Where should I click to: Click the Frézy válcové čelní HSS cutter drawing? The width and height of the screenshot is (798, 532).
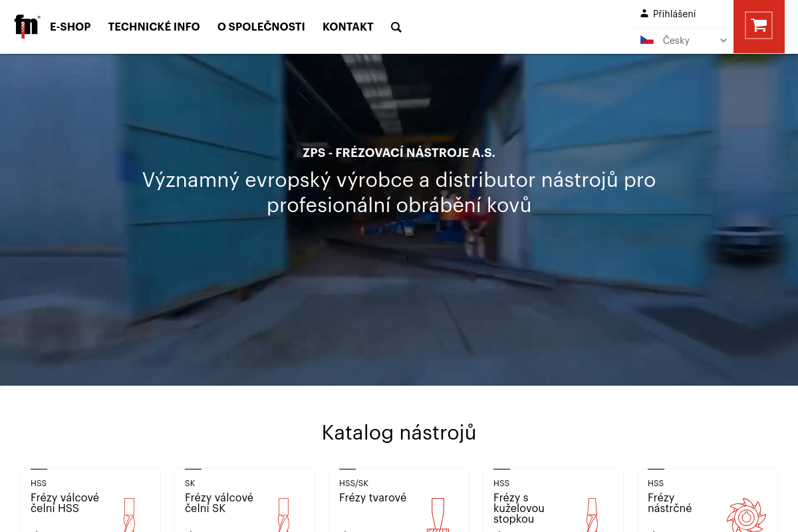click(x=129, y=515)
